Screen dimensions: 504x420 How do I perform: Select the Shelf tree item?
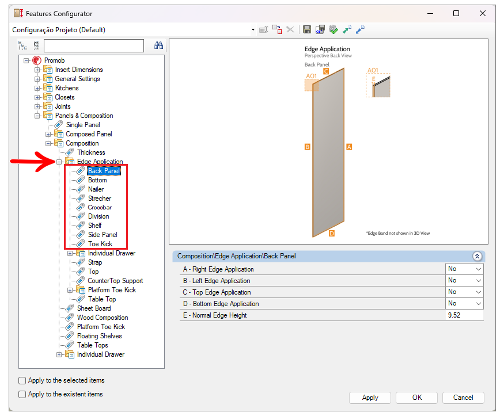[x=95, y=226]
